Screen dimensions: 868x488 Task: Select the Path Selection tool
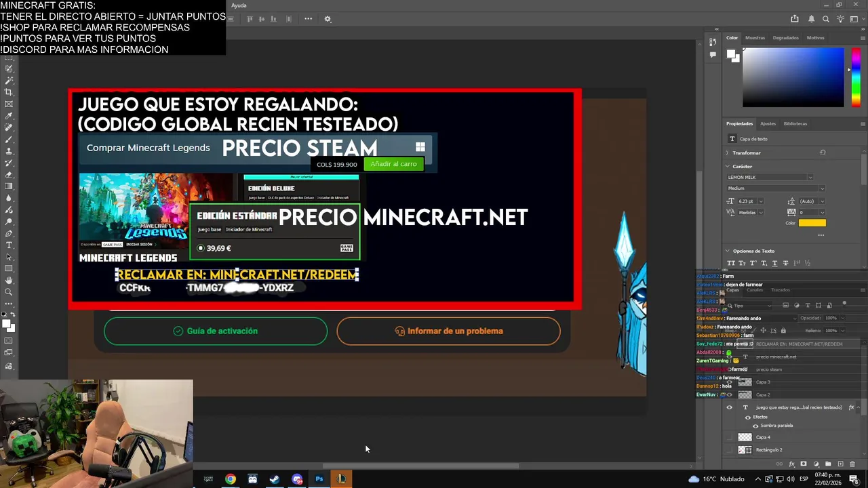(x=9, y=257)
